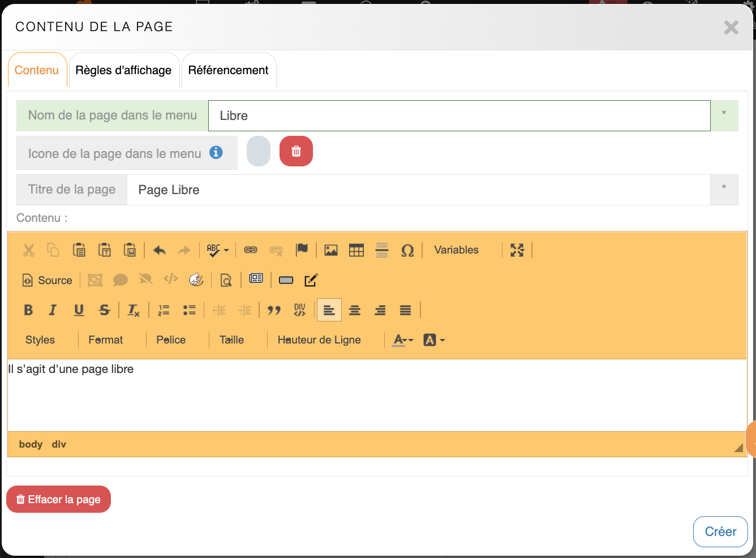Click the Effacer la page button
Screen dimensions: 756x558
[59, 499]
